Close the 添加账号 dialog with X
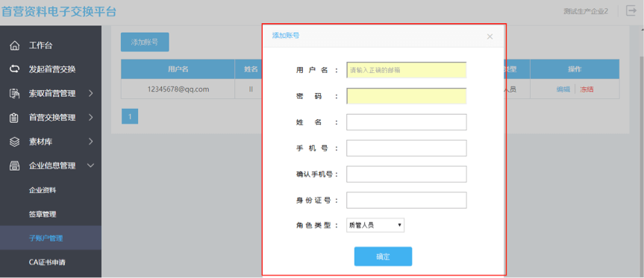 490,37
